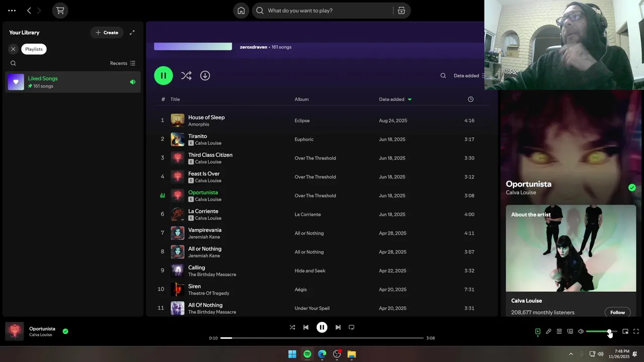The image size is (644, 362).
Task: Open Connect to a device
Action: (570, 331)
